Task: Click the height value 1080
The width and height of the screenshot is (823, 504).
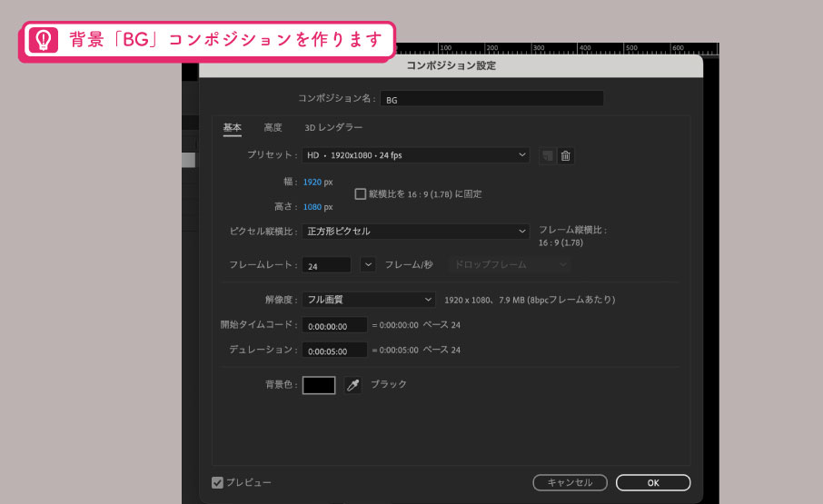Action: coord(312,207)
